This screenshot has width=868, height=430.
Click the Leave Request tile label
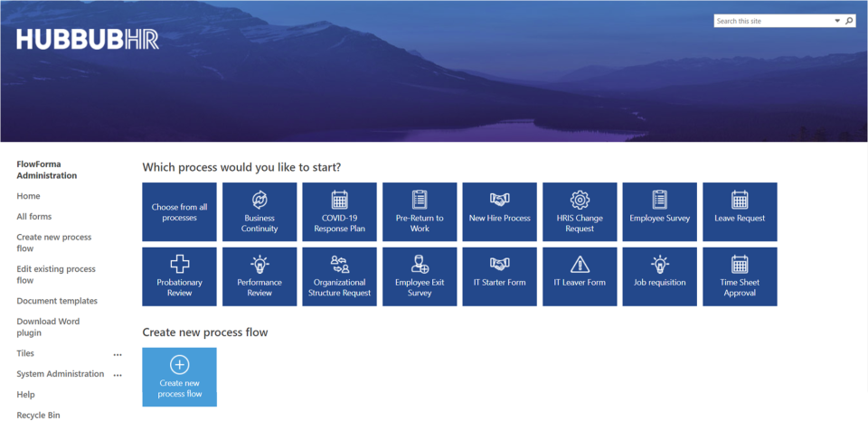point(740,218)
